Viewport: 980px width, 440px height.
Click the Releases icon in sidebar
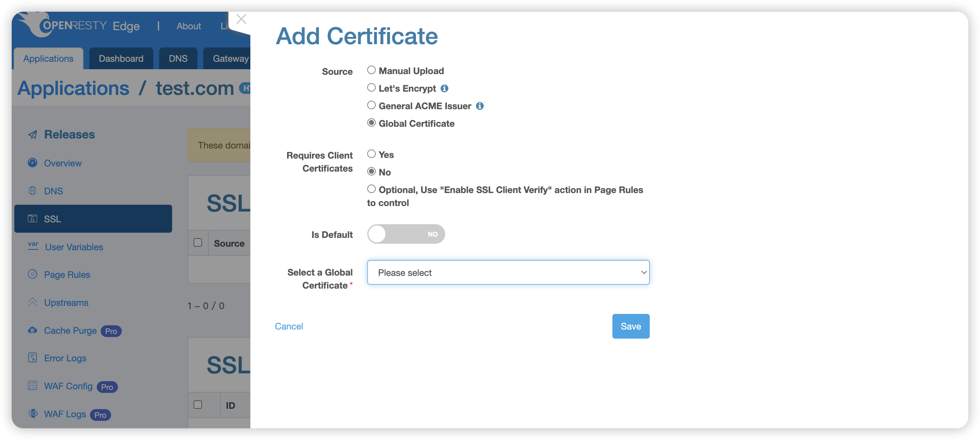click(32, 134)
